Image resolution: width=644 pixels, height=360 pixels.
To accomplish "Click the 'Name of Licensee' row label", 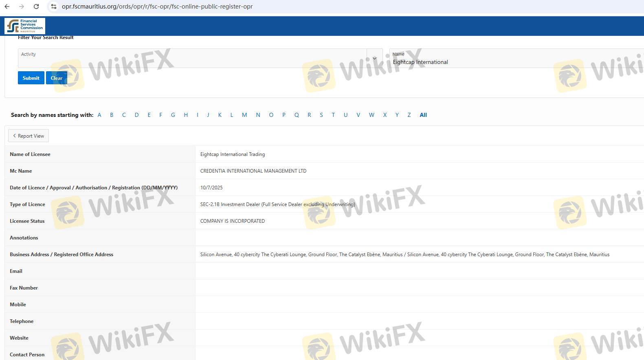I will (x=30, y=154).
